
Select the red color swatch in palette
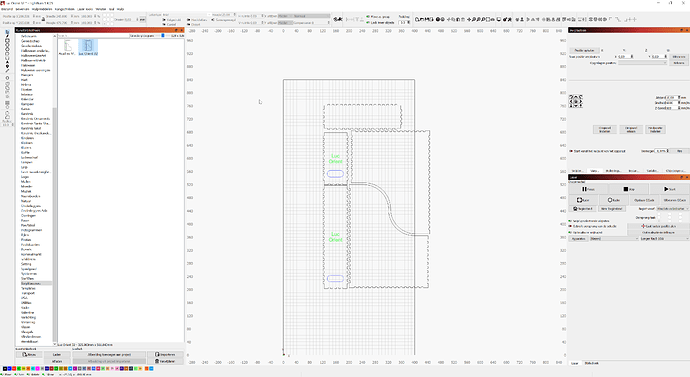tap(14, 369)
